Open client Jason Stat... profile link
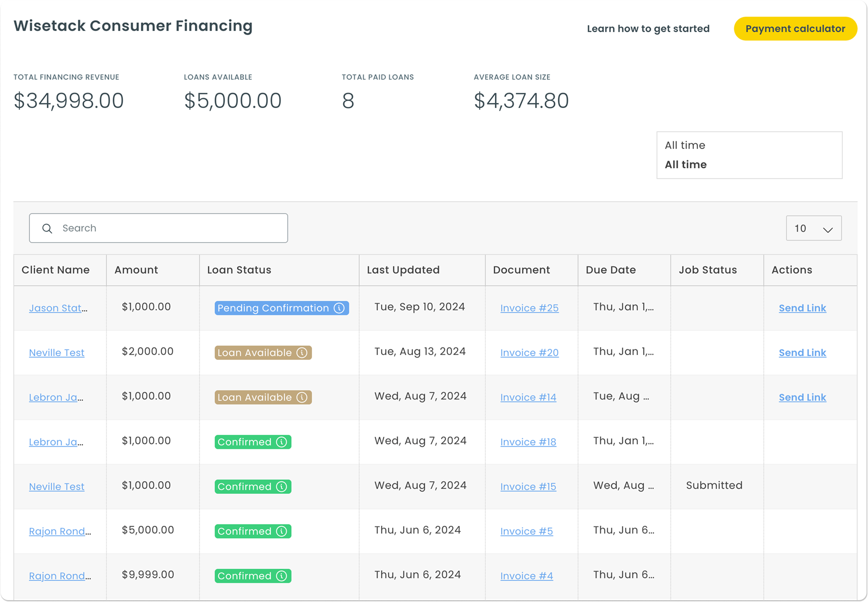The height and width of the screenshot is (602, 868). (x=58, y=308)
